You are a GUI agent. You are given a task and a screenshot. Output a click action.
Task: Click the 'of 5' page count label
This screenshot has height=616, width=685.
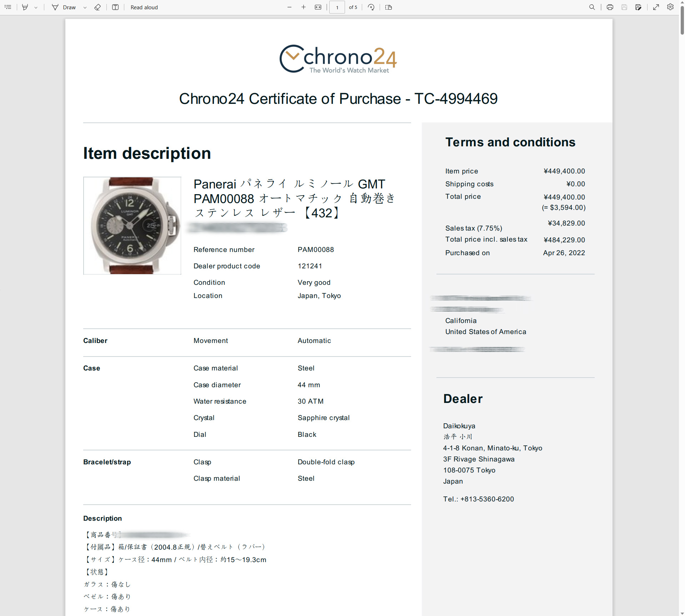(x=353, y=7)
